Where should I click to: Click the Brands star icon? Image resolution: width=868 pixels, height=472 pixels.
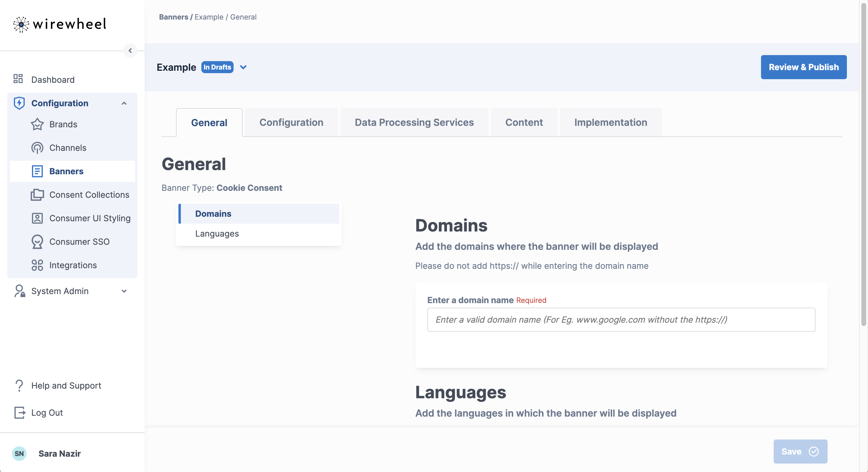point(37,124)
